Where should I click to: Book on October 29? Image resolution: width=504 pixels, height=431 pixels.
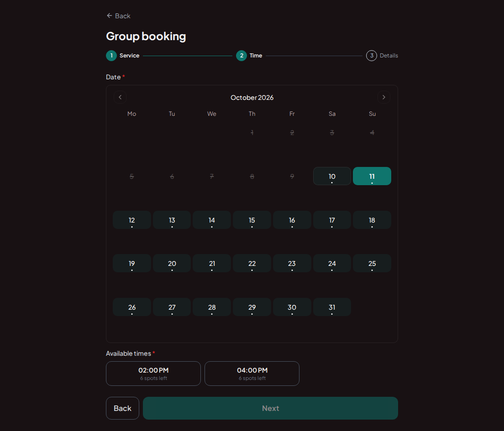(x=252, y=307)
